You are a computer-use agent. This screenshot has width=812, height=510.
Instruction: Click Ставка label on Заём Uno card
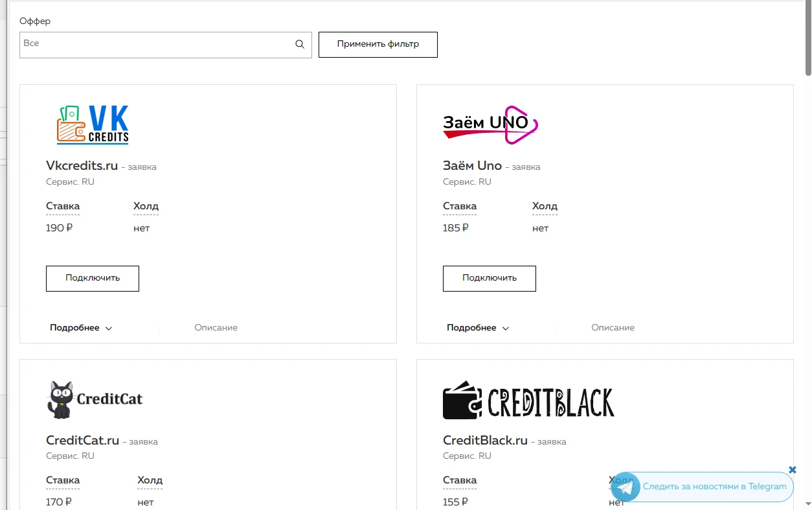pyautogui.click(x=460, y=206)
